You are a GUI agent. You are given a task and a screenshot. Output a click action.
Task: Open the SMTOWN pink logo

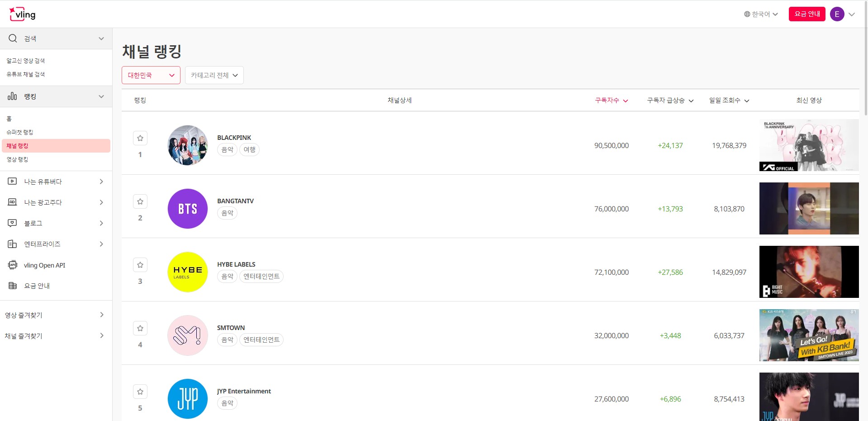(x=188, y=335)
